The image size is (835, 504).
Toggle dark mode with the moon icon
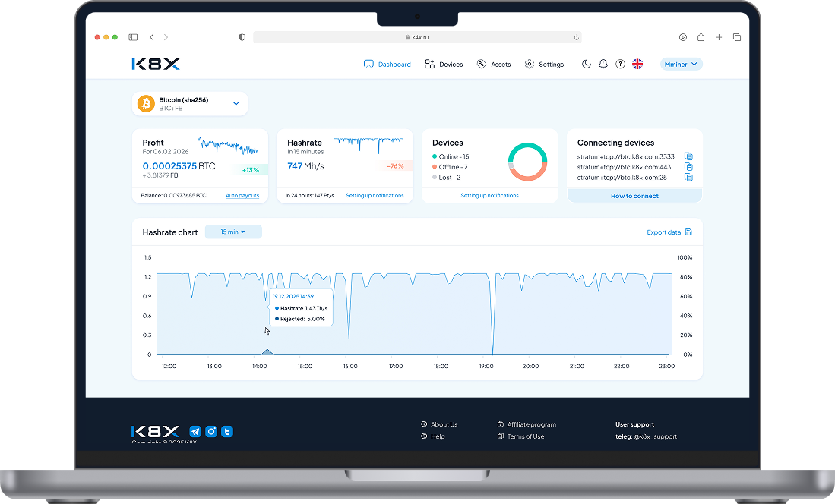(x=587, y=65)
